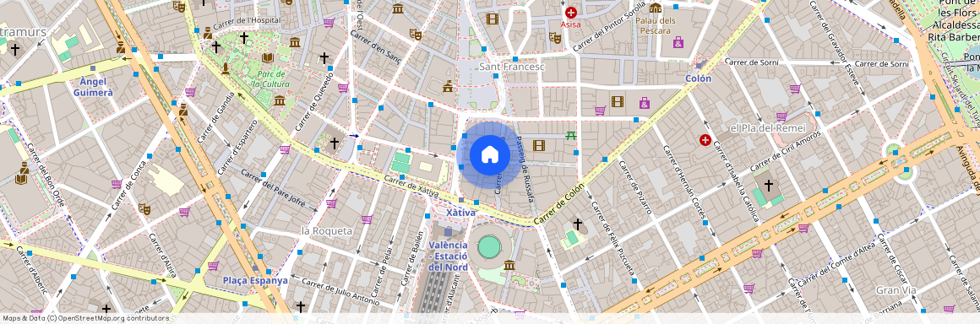Click the Carrer de Pizarro label
The height and width of the screenshot is (324, 980).
click(635, 186)
